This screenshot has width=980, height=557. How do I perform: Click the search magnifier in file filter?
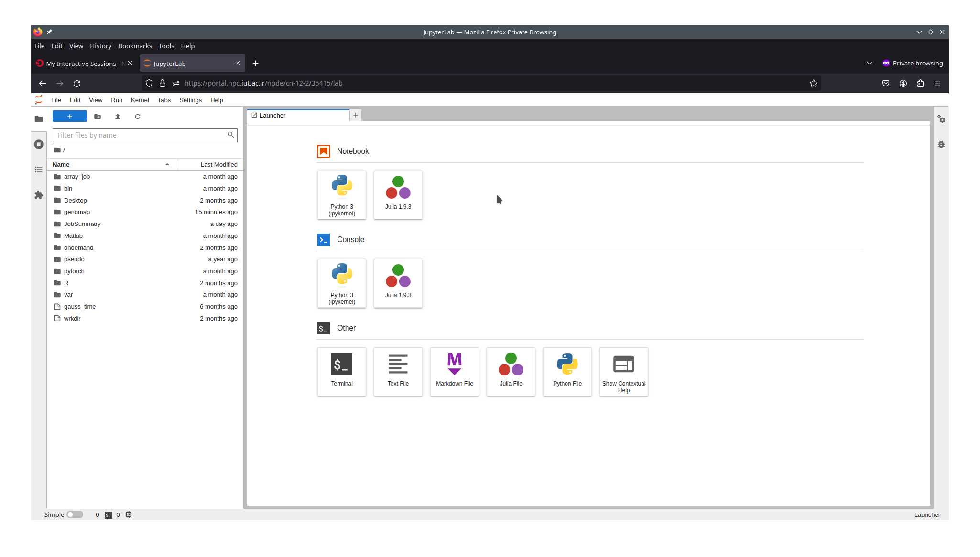[x=231, y=135]
